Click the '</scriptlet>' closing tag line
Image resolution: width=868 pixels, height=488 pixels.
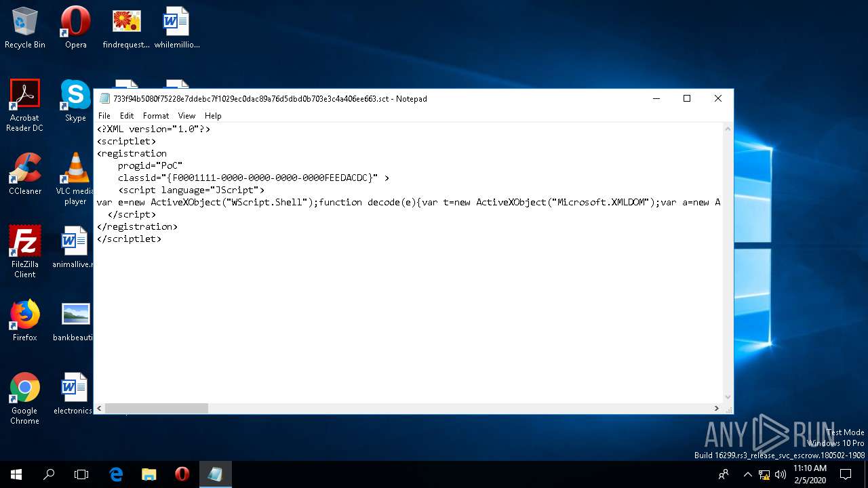click(129, 239)
